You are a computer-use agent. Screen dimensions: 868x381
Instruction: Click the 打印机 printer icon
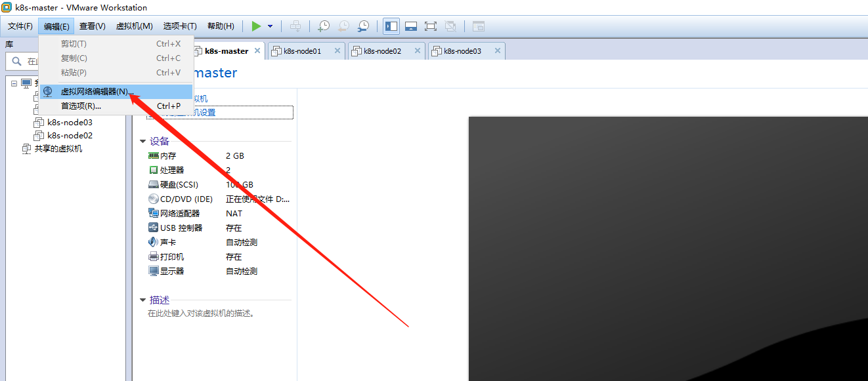(154, 256)
